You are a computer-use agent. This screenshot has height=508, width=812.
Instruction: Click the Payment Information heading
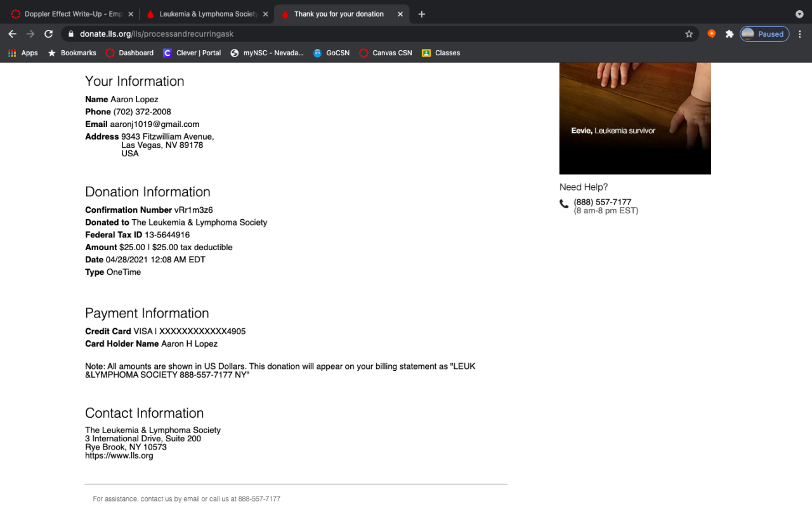click(x=147, y=313)
